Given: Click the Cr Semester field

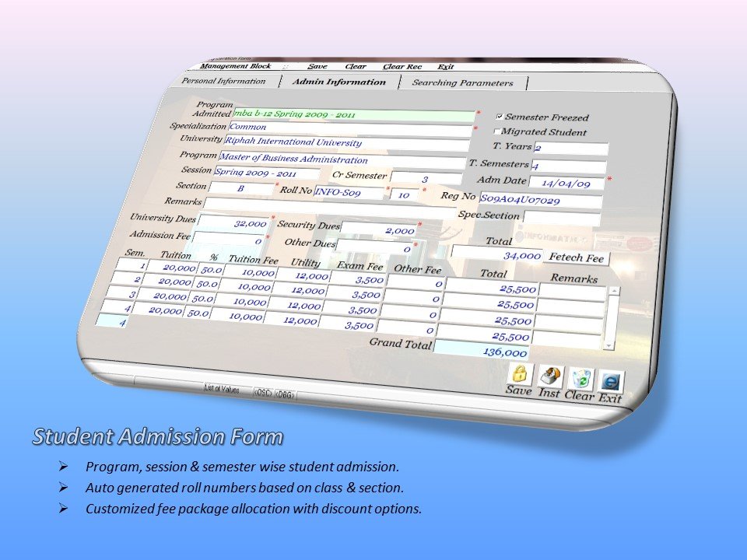Looking at the screenshot, I should click(426, 179).
